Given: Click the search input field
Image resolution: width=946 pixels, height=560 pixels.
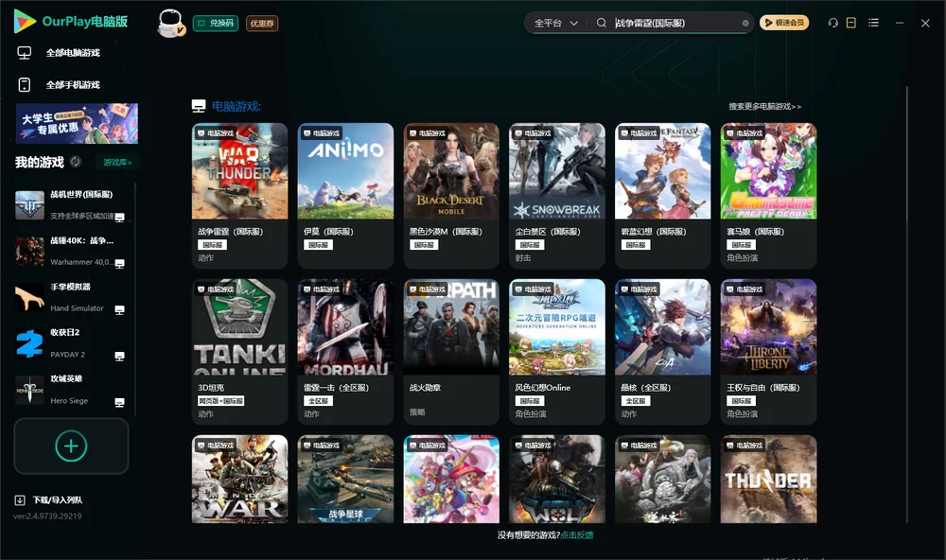Looking at the screenshot, I should coord(675,23).
